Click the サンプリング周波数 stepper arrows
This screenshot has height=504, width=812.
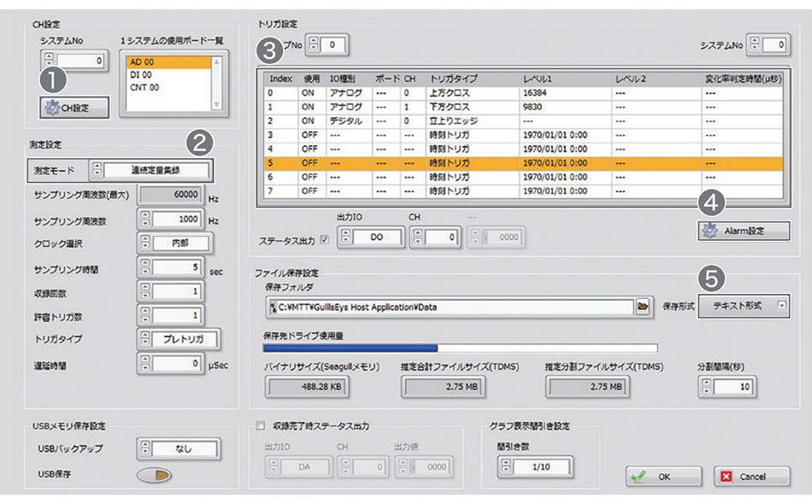(145, 219)
